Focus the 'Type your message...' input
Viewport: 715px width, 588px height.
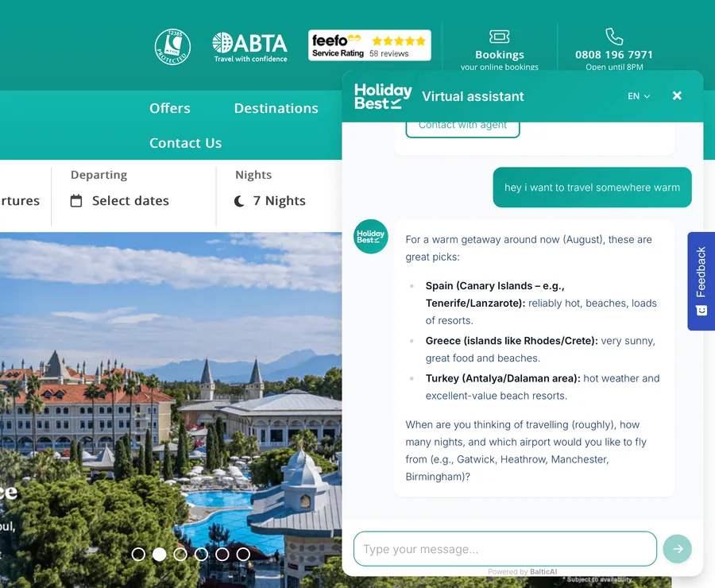coord(504,549)
